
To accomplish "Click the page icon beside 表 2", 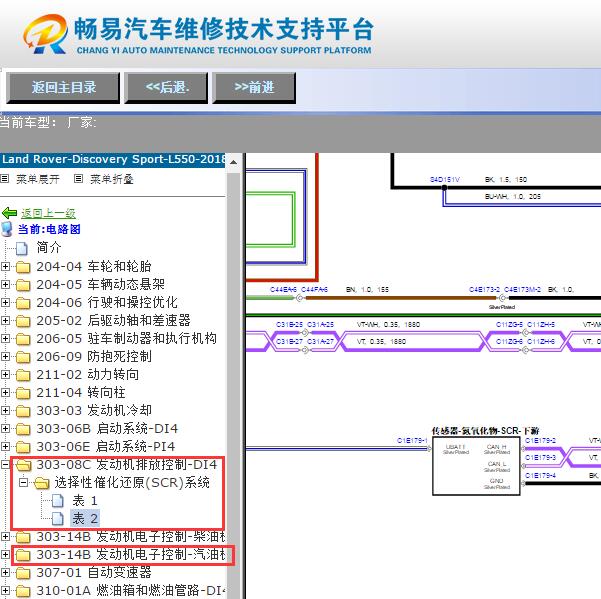I will pos(58,519).
